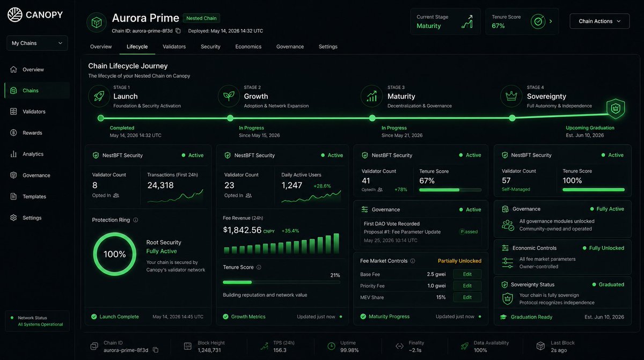The height and width of the screenshot is (360, 644).
Task: Click the Nested Chain badge
Action: [201, 18]
